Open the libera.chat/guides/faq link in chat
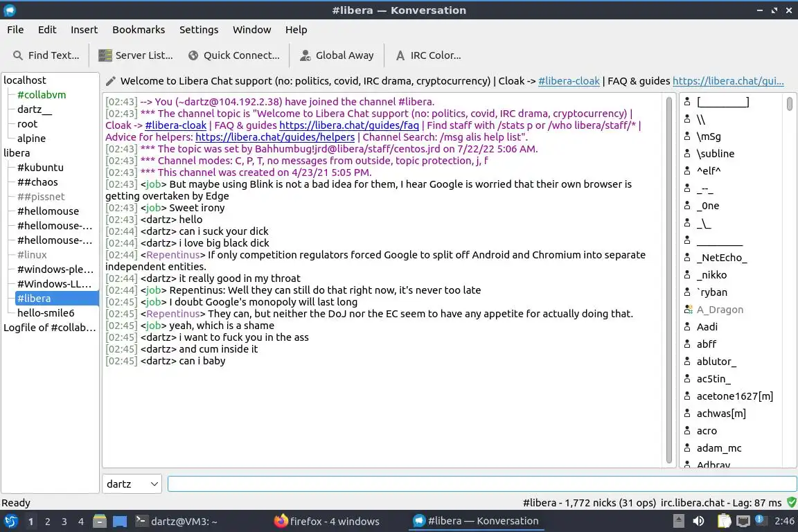 click(348, 125)
